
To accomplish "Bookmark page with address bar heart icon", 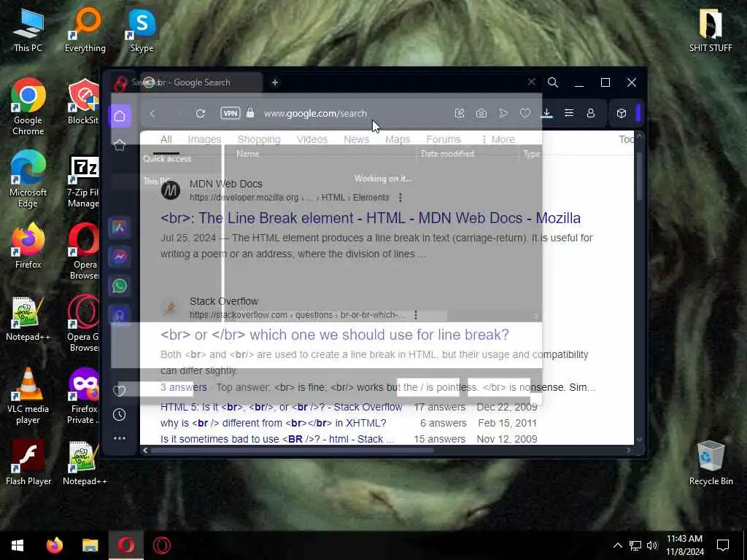I will [525, 113].
